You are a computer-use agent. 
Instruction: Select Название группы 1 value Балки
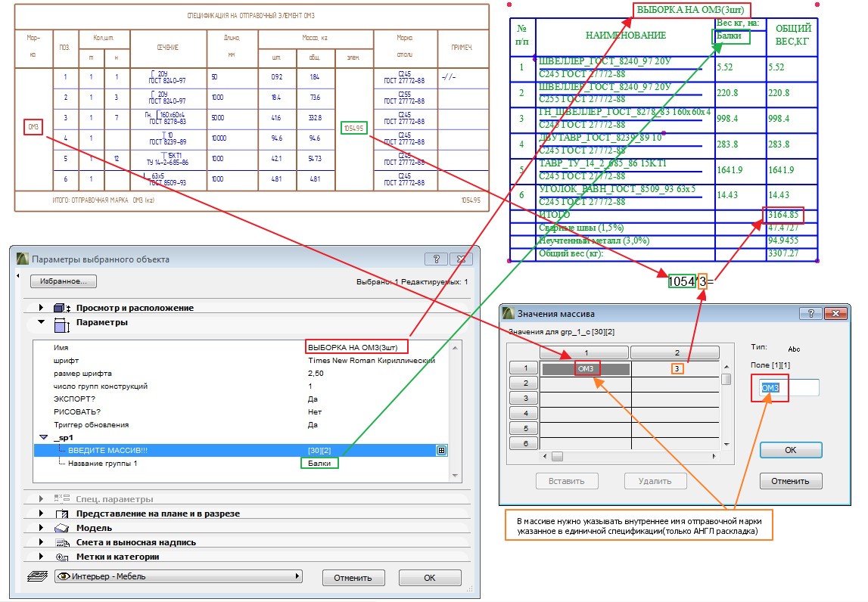coord(319,463)
